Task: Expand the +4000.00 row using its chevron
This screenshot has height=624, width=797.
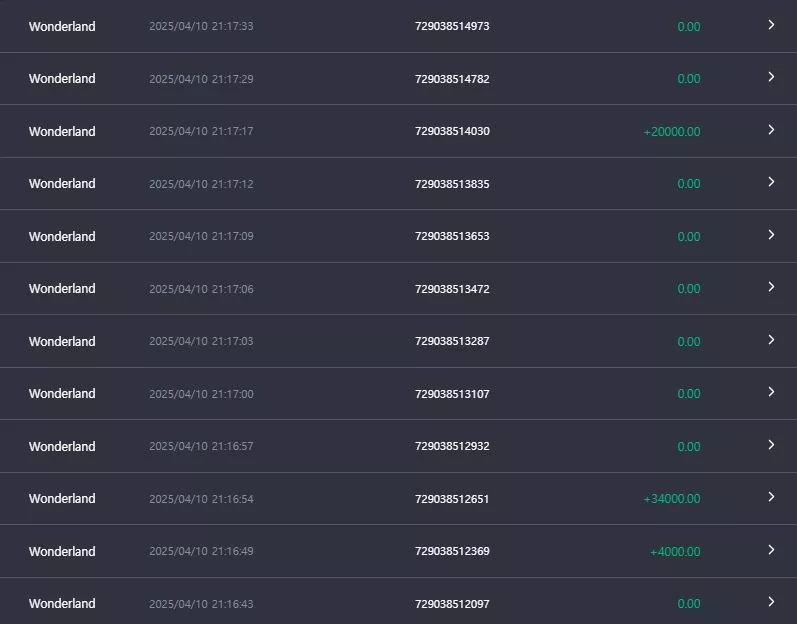Action: (x=771, y=550)
